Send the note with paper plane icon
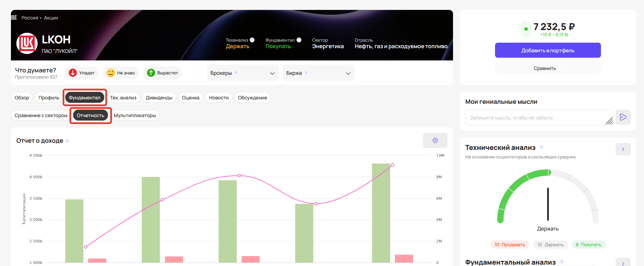Screen dimensions: 644x266 tap(623, 117)
